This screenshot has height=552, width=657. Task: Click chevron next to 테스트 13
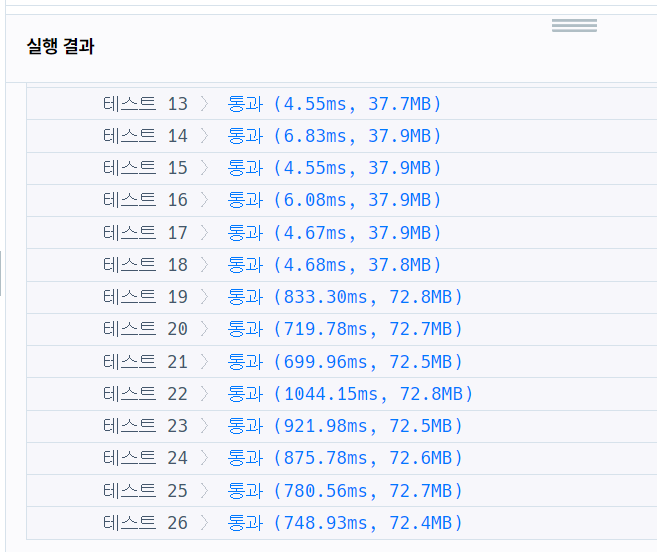coord(204,104)
